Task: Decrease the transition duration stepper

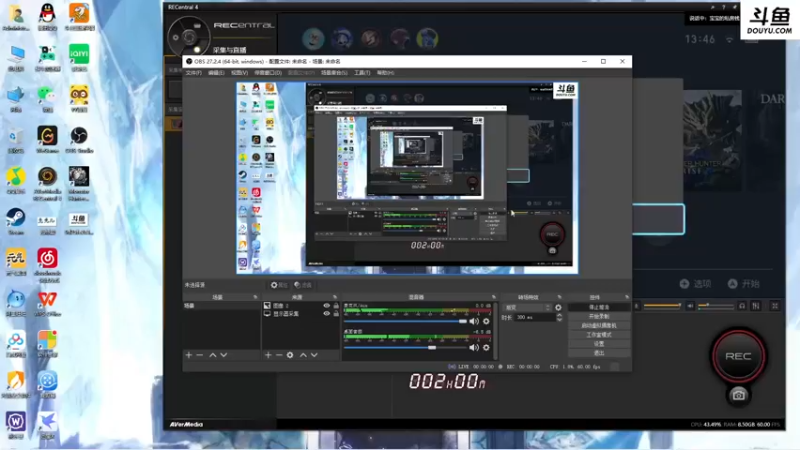Action: [x=559, y=319]
